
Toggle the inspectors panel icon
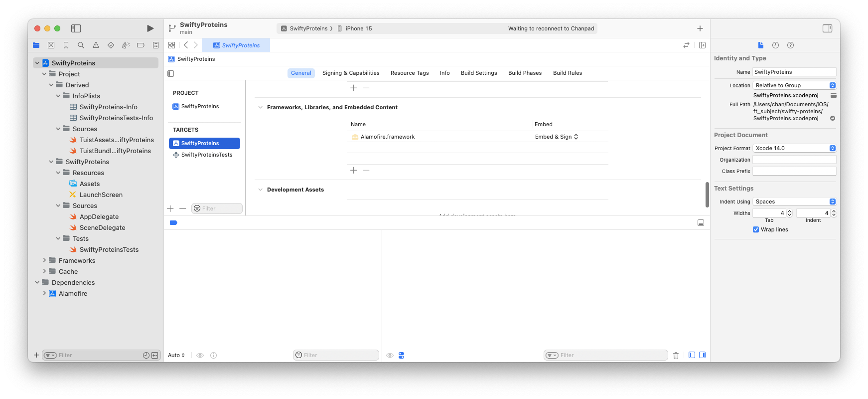(x=827, y=28)
